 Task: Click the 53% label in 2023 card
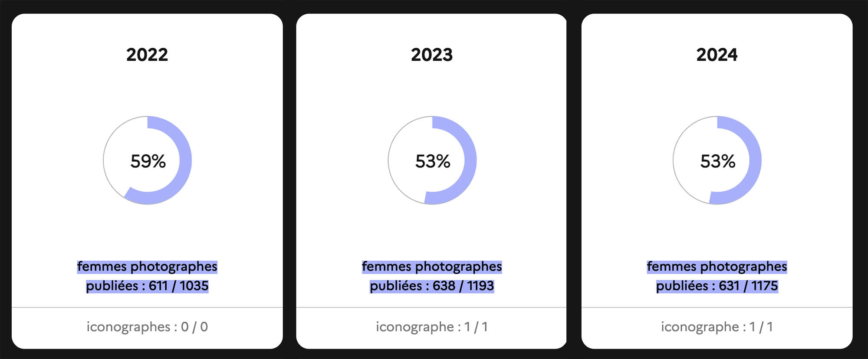[433, 161]
